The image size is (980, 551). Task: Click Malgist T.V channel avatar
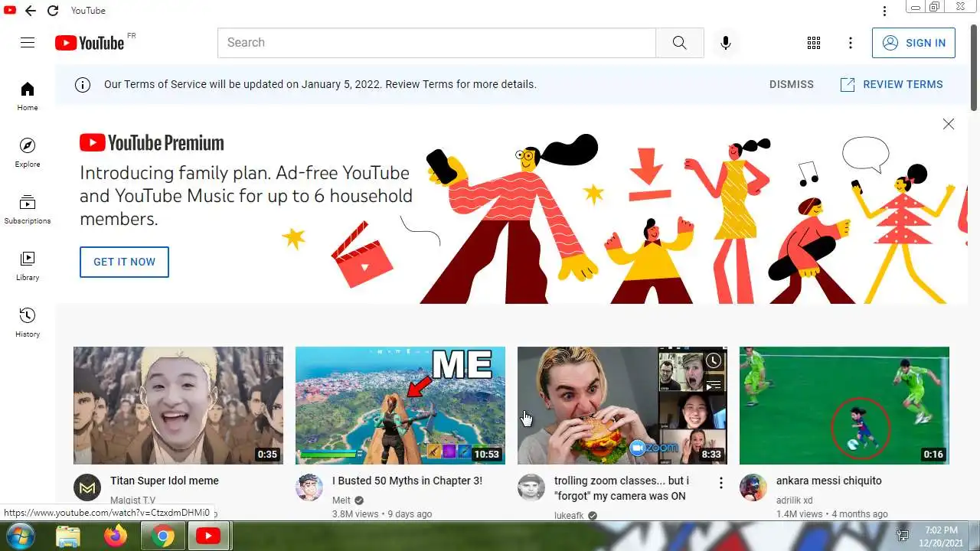(x=87, y=487)
